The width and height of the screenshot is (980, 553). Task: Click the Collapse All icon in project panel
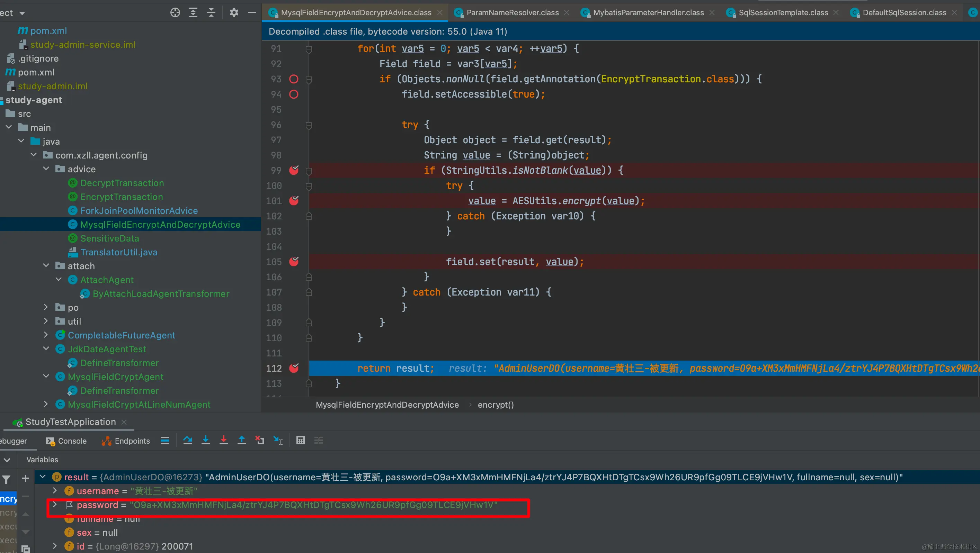click(211, 12)
